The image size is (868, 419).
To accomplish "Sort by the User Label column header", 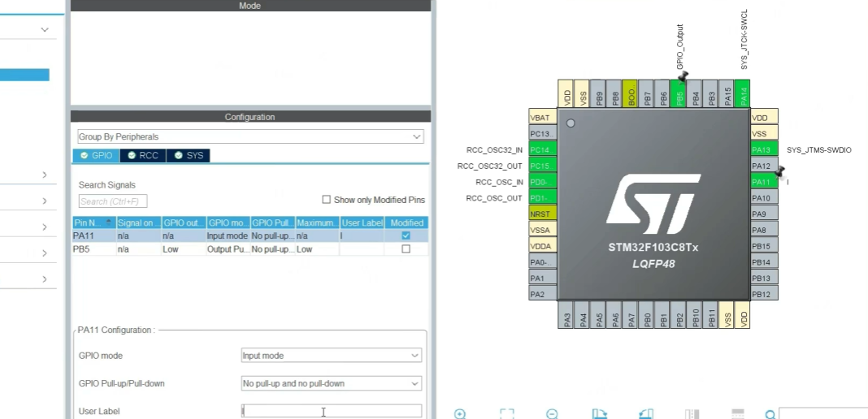I will coord(362,222).
